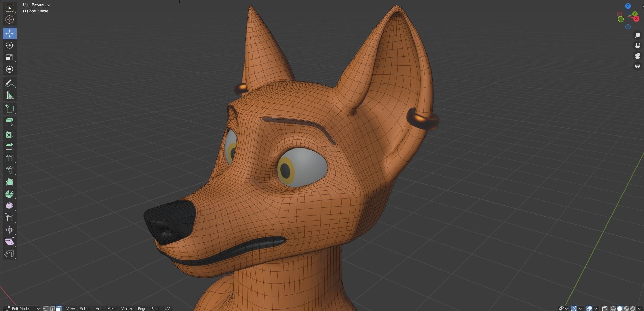Image resolution: width=644 pixels, height=311 pixels.
Task: Switch to material preview shading
Action: (x=626, y=308)
